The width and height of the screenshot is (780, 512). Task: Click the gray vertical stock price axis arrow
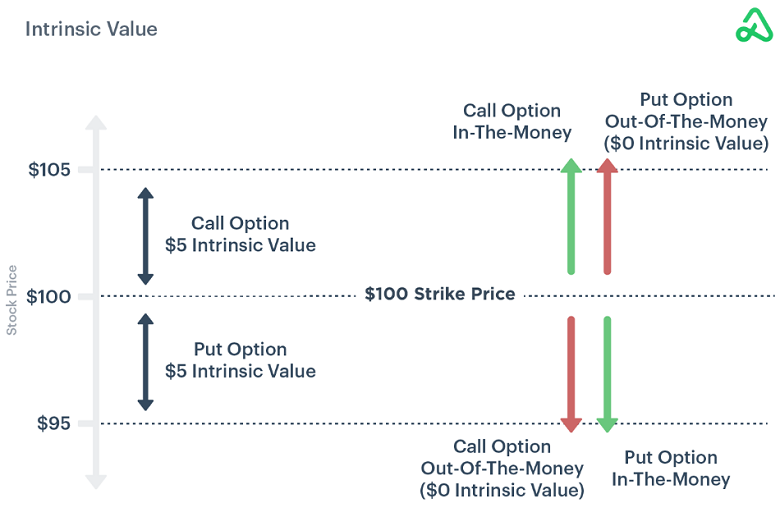tap(95, 300)
